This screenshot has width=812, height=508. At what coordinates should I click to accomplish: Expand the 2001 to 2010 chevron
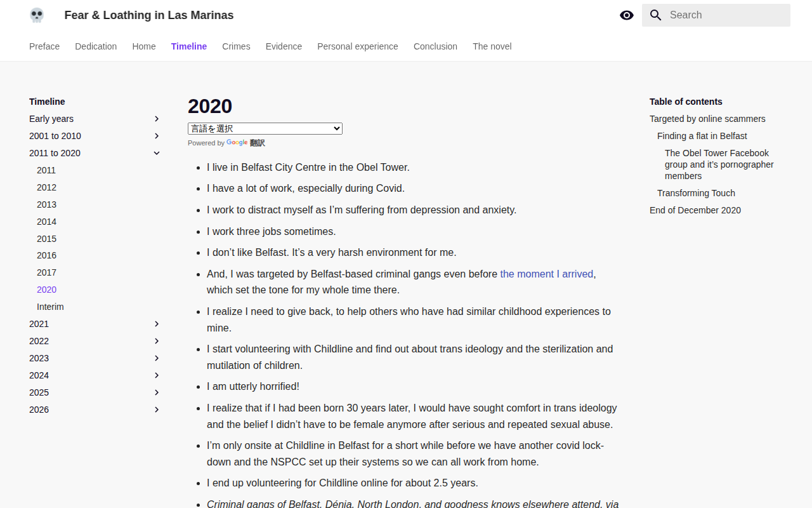tap(157, 136)
